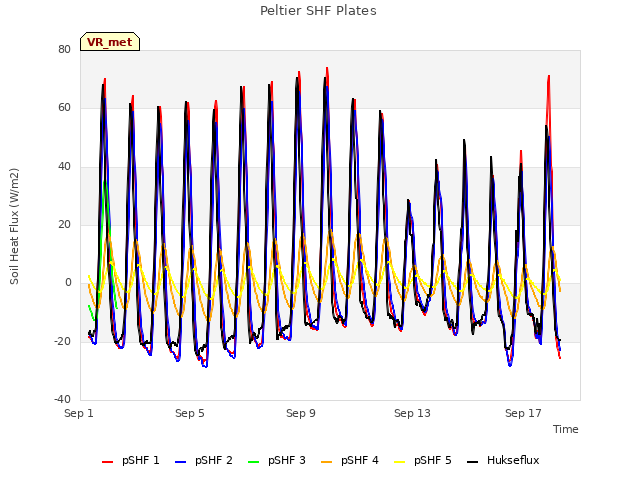640x480 pixels.
Task: Click the Sep 5 x-axis tick label
Action: (190, 413)
